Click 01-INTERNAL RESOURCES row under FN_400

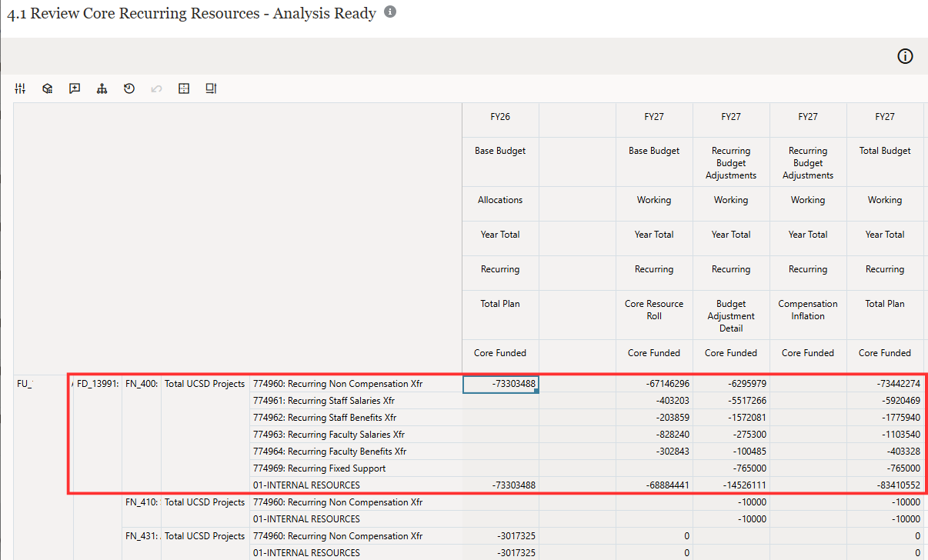356,485
